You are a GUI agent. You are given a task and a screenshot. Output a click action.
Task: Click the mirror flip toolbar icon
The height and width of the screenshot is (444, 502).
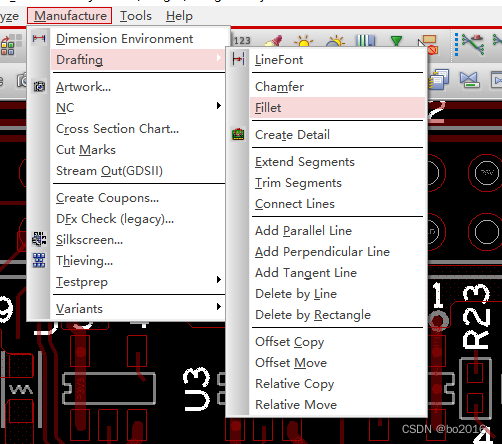(469, 79)
